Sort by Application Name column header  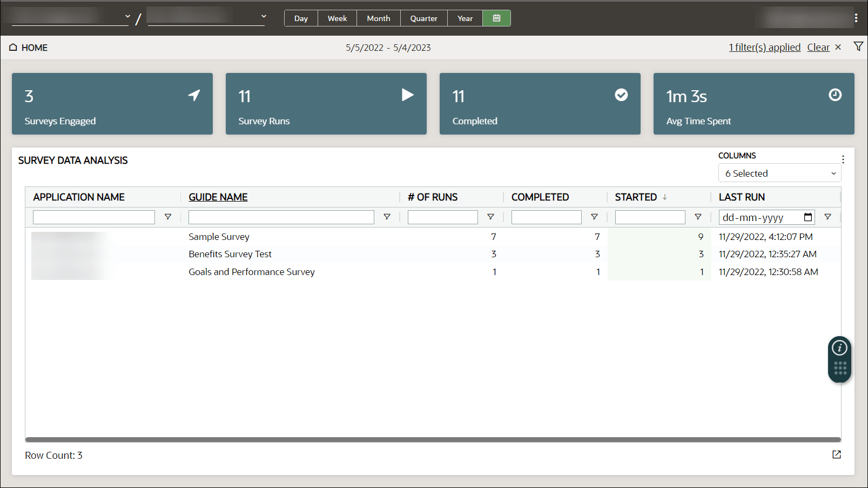[x=79, y=197]
